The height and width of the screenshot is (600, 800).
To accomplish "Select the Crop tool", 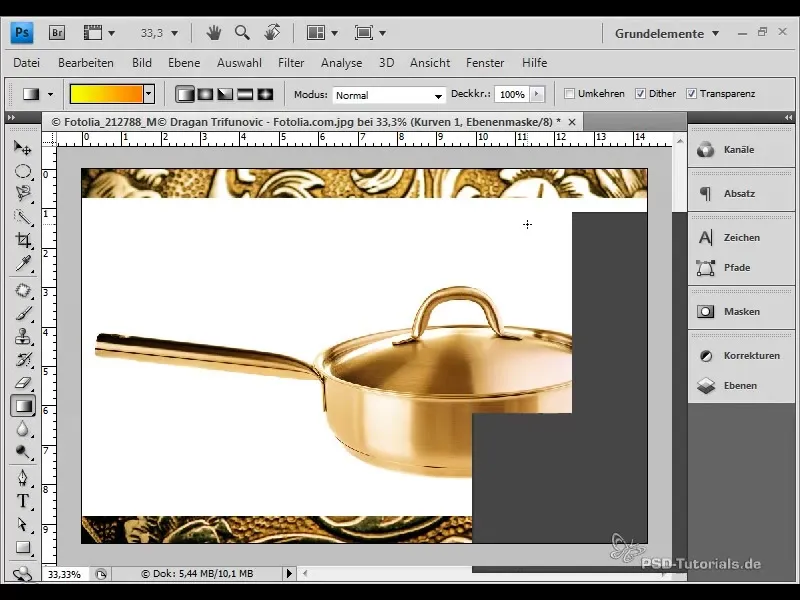I will coord(22,240).
